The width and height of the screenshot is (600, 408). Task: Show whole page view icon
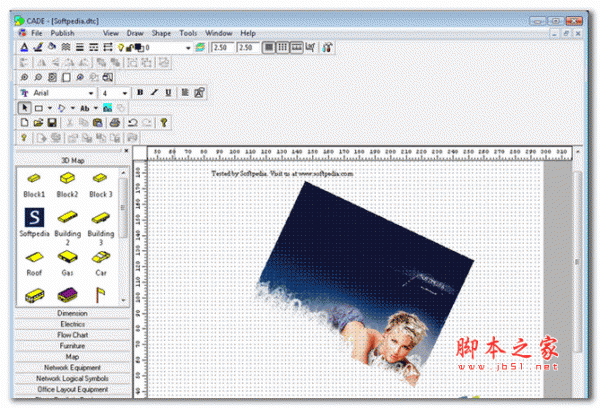pyautogui.click(x=66, y=78)
